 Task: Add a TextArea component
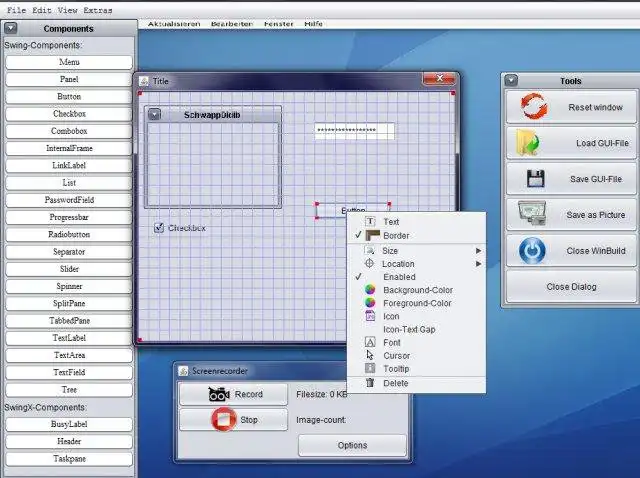click(x=69, y=355)
